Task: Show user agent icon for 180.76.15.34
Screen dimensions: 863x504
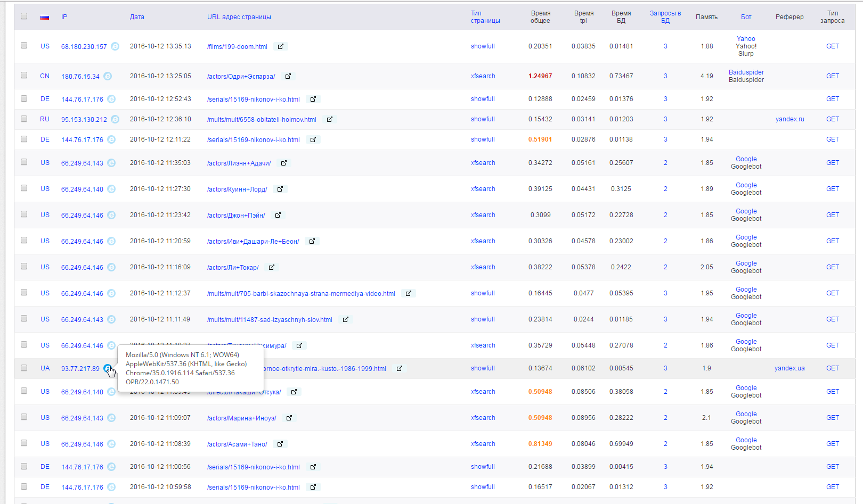Action: 108,76
